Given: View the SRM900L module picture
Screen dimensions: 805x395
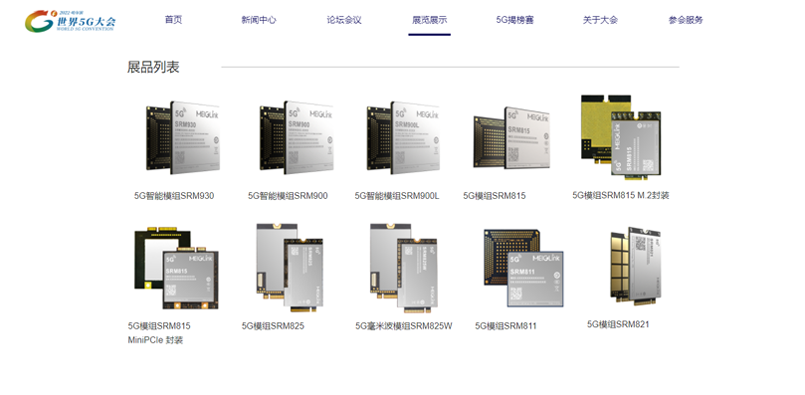Looking at the screenshot, I should (404, 137).
